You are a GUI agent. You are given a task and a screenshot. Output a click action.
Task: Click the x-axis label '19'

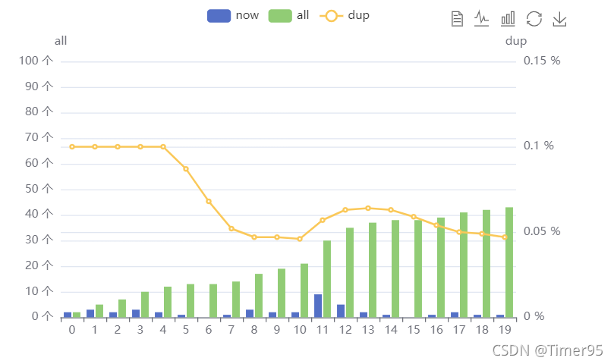505,330
